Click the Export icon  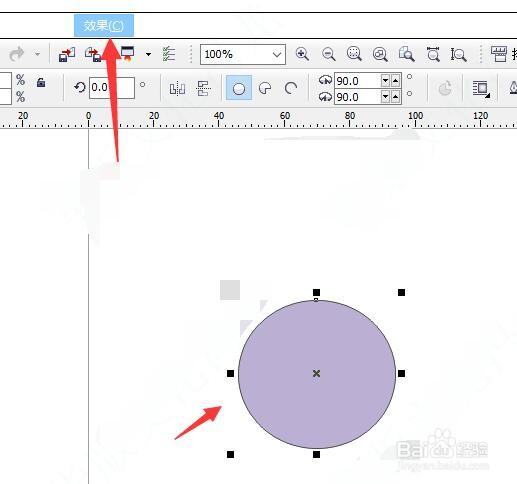(x=93, y=54)
